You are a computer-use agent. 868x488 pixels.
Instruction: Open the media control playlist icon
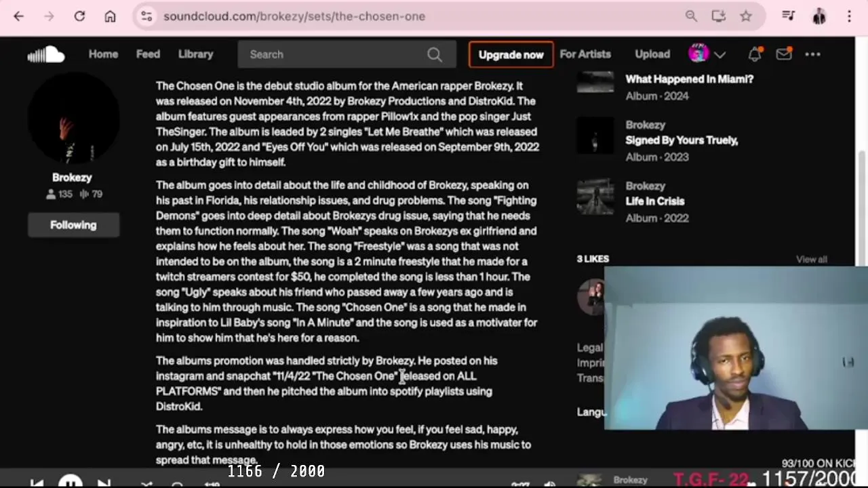coord(788,16)
